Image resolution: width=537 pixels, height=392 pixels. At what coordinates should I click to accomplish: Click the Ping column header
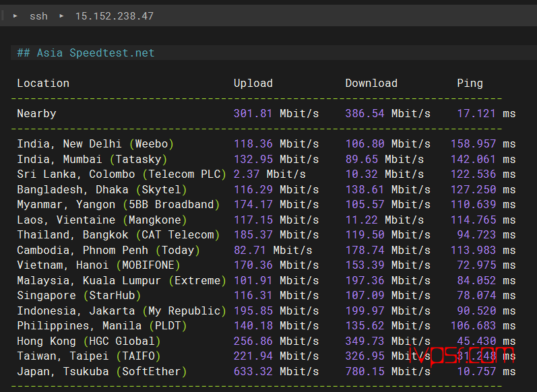pos(470,84)
